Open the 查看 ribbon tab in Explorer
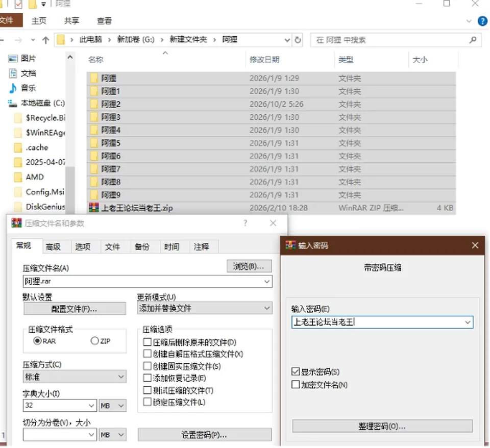This screenshot has height=448, width=490. tap(104, 21)
